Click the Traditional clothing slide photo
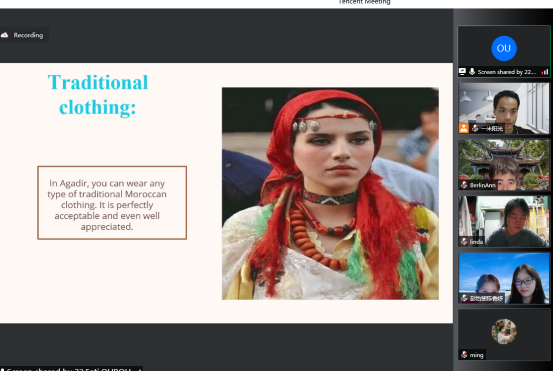 330,194
